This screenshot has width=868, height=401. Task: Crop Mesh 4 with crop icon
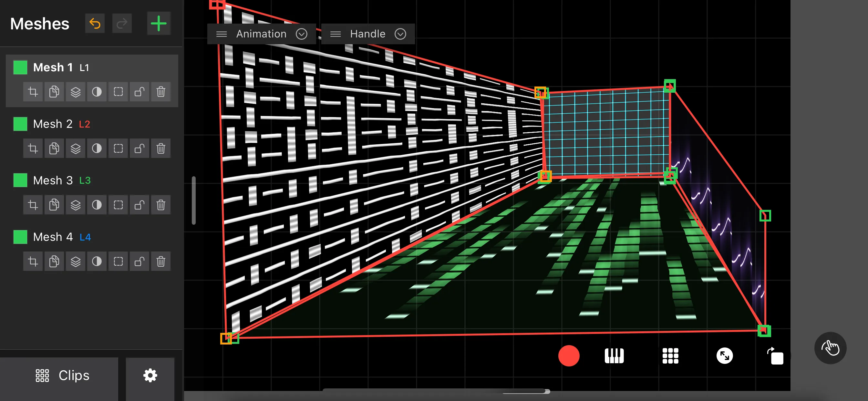[x=33, y=261]
